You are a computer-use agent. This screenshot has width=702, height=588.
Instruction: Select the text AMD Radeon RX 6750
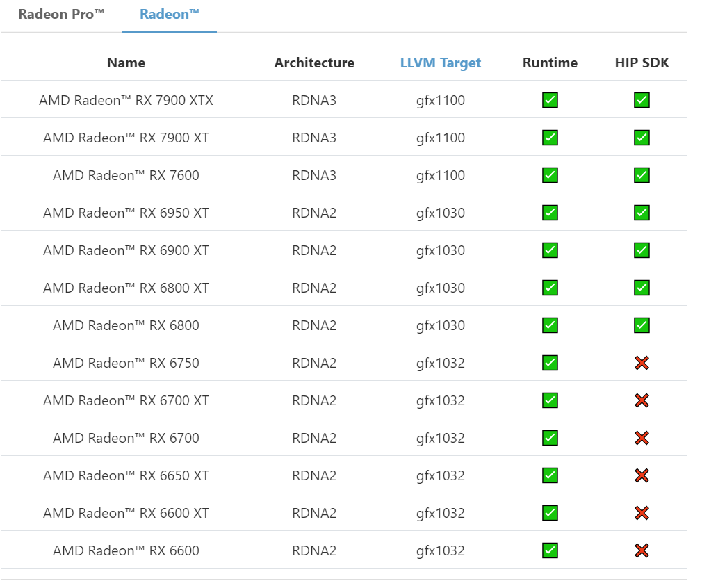[x=126, y=364]
